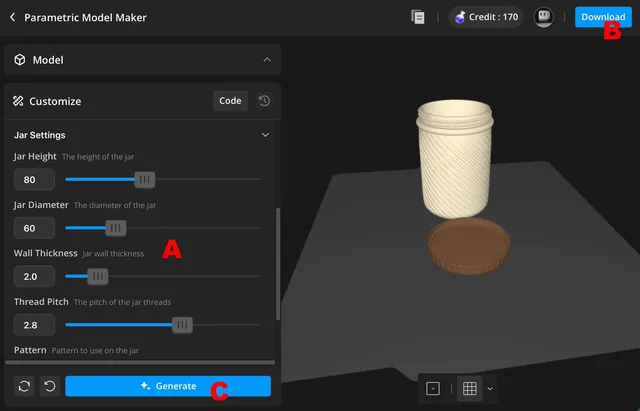
Task: Click the undo arrow icon beside Generate
Action: coord(49,386)
